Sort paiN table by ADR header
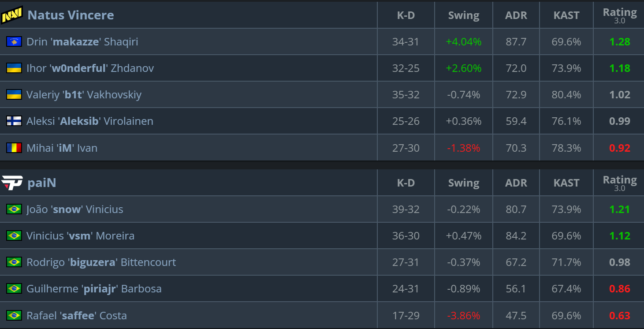 pos(516,183)
